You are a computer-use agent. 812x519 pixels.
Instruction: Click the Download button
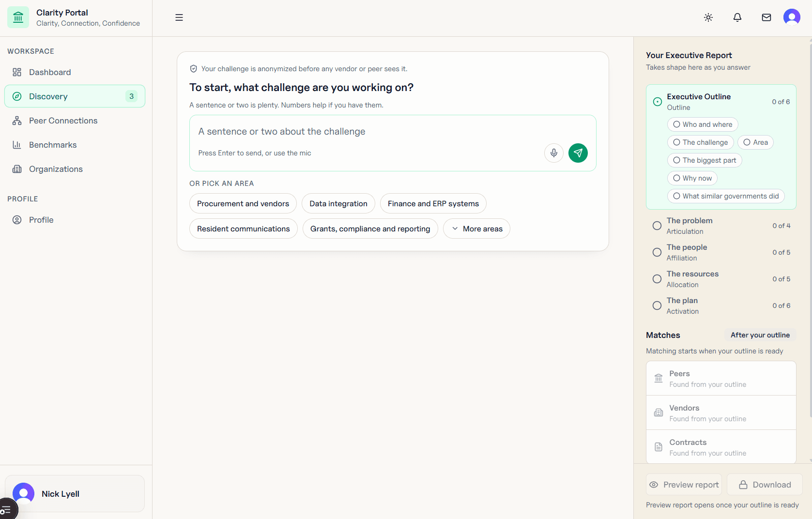[765, 485]
